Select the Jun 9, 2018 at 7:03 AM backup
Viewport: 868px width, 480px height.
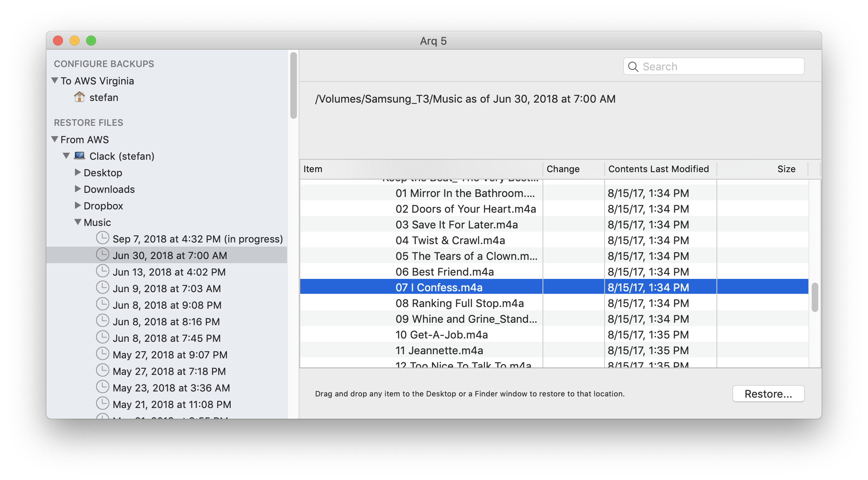click(167, 288)
